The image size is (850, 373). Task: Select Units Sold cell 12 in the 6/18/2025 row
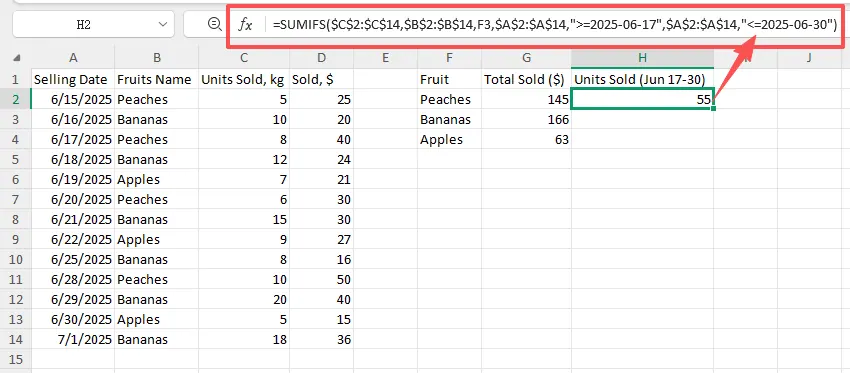[x=244, y=160]
